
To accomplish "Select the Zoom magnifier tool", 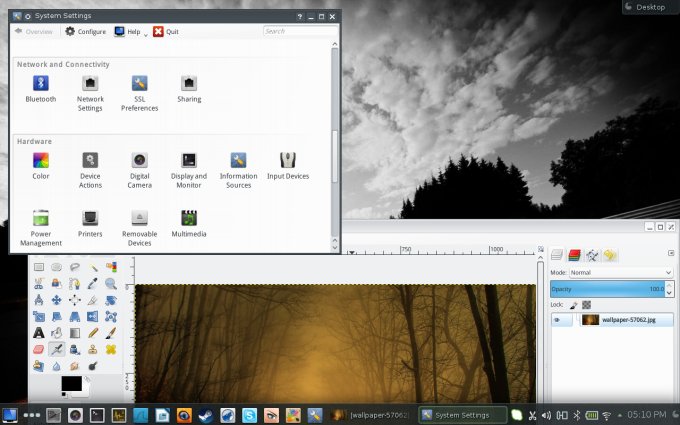I will click(x=111, y=283).
